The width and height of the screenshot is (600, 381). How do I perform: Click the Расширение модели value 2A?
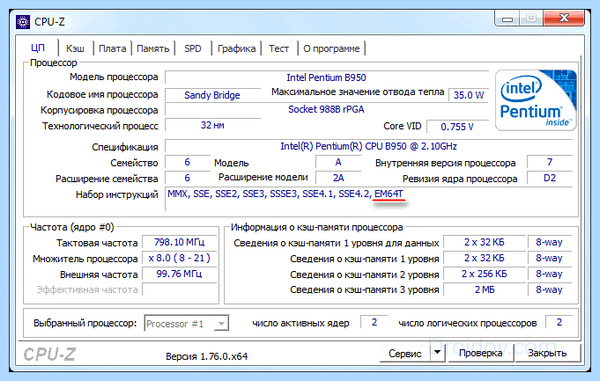tap(338, 178)
